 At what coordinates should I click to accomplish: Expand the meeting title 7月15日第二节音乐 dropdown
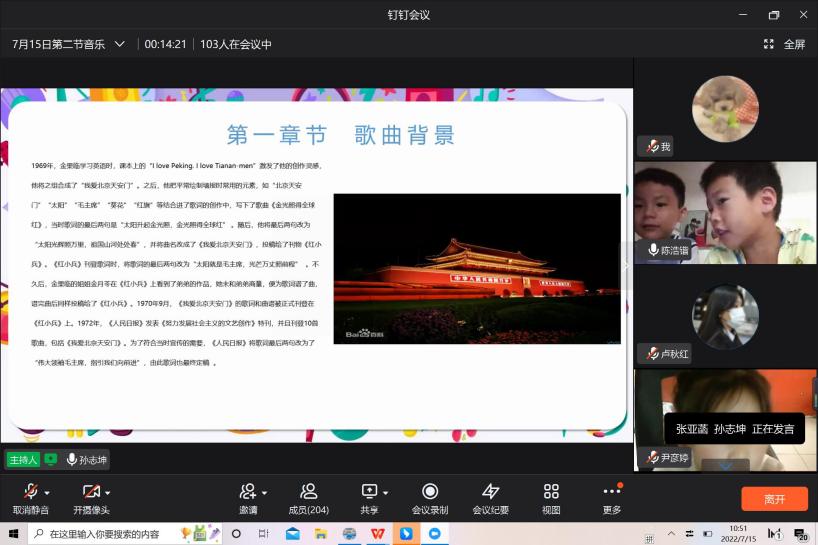(x=120, y=44)
